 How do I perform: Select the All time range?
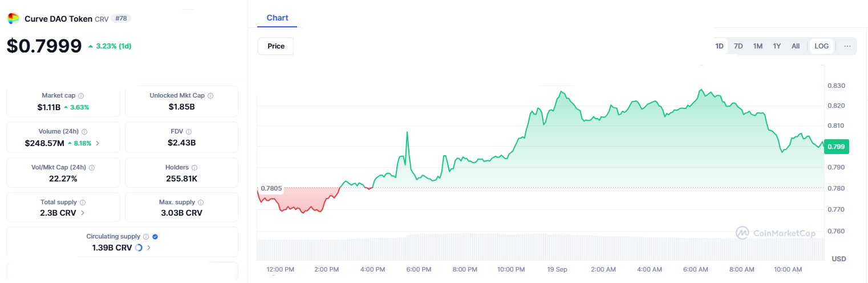tap(796, 46)
